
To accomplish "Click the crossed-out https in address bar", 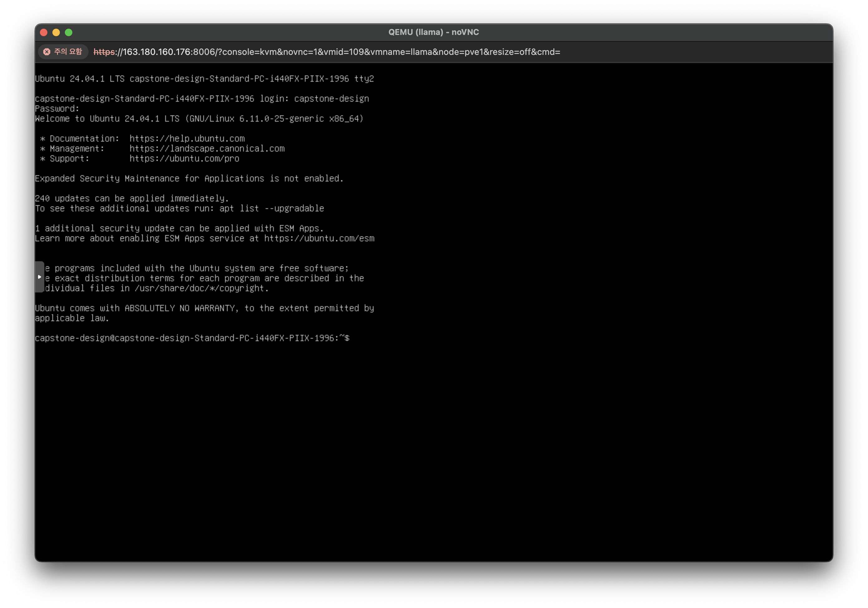I will click(x=104, y=52).
